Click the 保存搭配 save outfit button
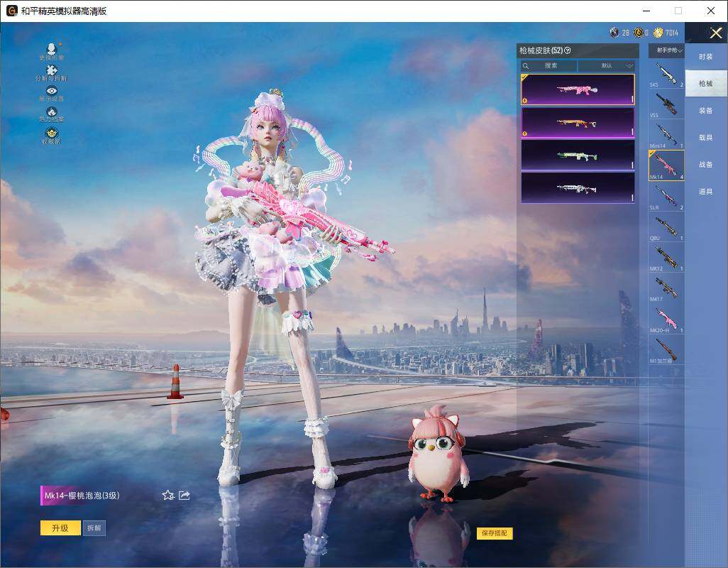The width and height of the screenshot is (728, 568). (x=495, y=533)
